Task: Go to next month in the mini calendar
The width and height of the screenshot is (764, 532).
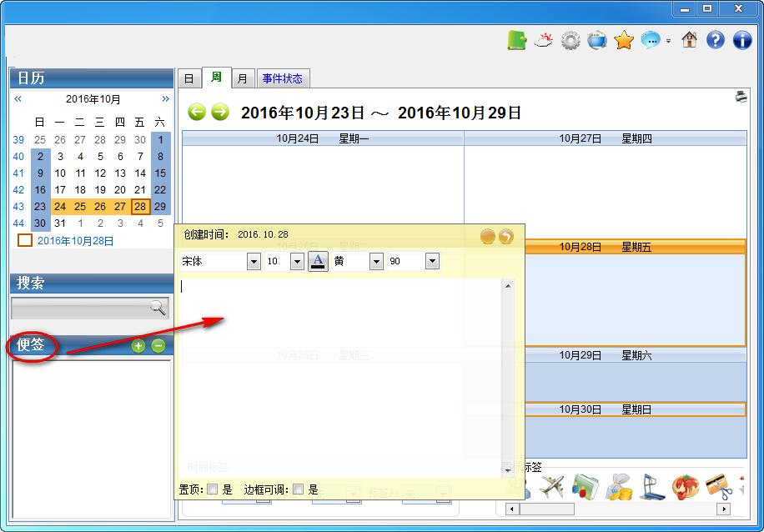Action: [x=166, y=99]
